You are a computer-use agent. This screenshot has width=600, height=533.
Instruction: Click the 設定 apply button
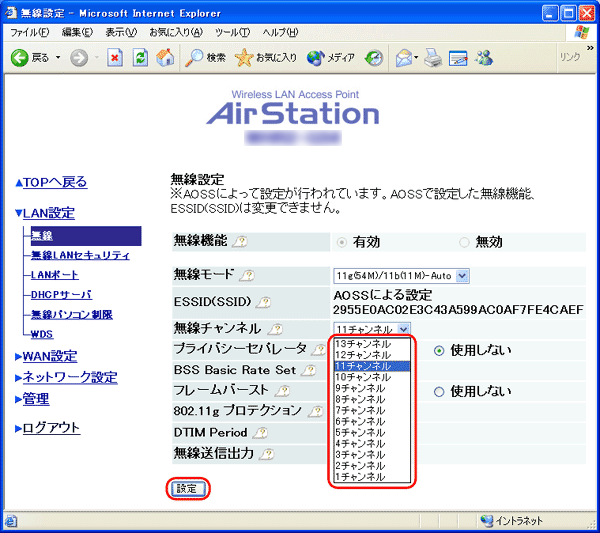click(x=188, y=489)
